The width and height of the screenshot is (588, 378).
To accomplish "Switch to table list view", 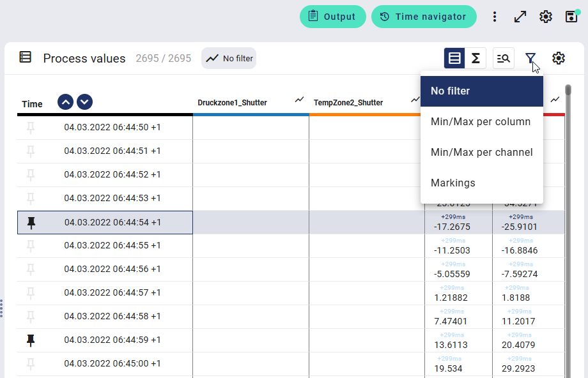I will (x=454, y=58).
